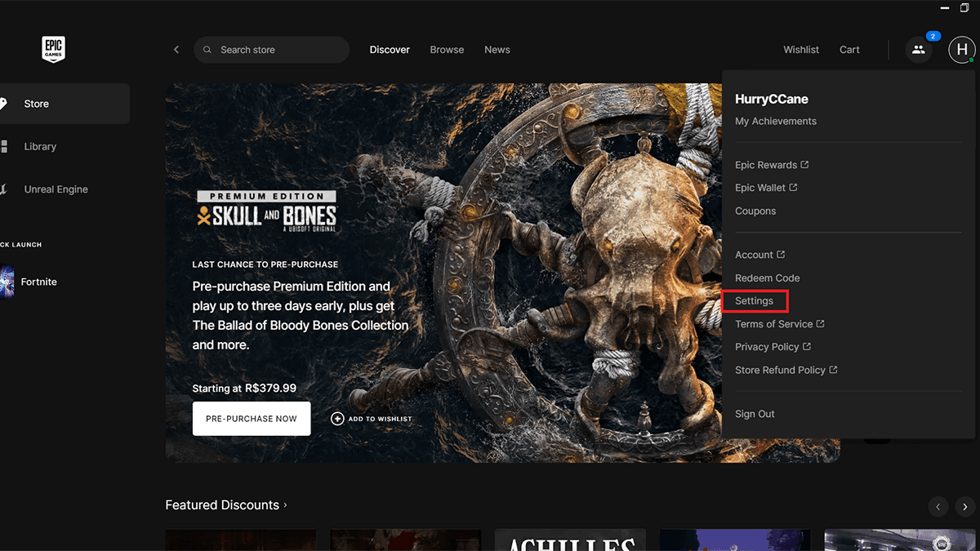Open Settings from the profile menu

(x=754, y=301)
